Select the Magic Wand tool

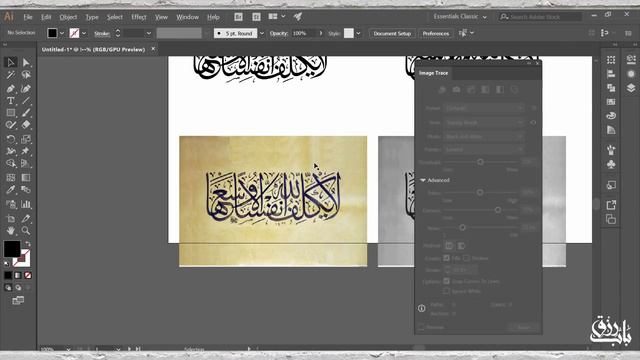point(11,75)
